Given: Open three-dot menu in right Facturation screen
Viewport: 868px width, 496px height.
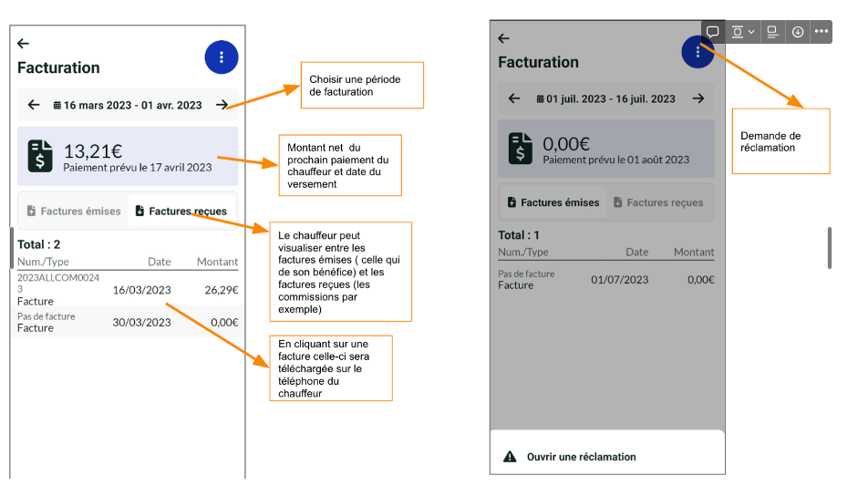Looking at the screenshot, I should click(x=697, y=51).
